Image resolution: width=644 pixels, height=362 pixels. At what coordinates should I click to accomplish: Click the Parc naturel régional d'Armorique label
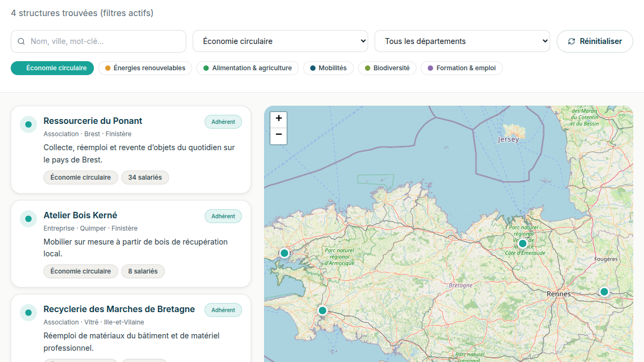(x=339, y=257)
